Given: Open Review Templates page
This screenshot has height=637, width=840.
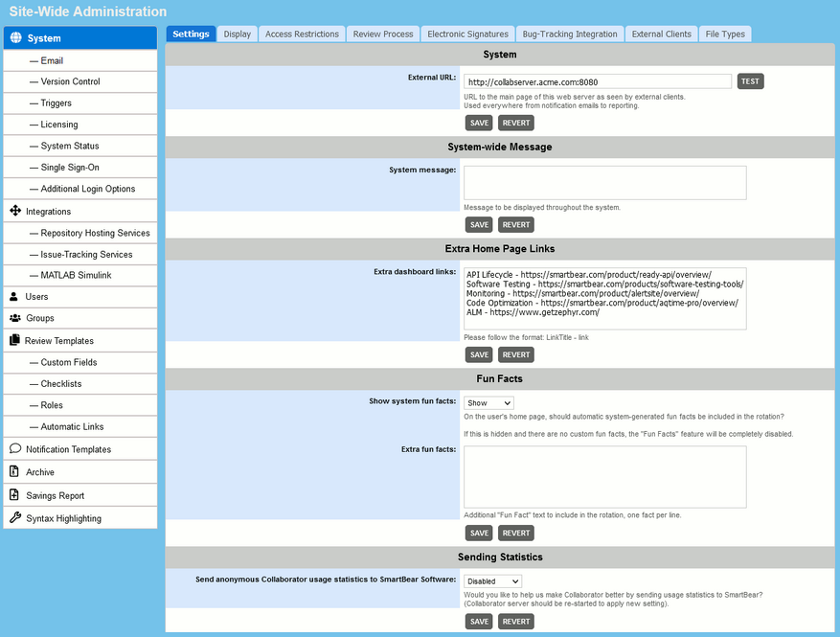Looking at the screenshot, I should pyautogui.click(x=80, y=341).
